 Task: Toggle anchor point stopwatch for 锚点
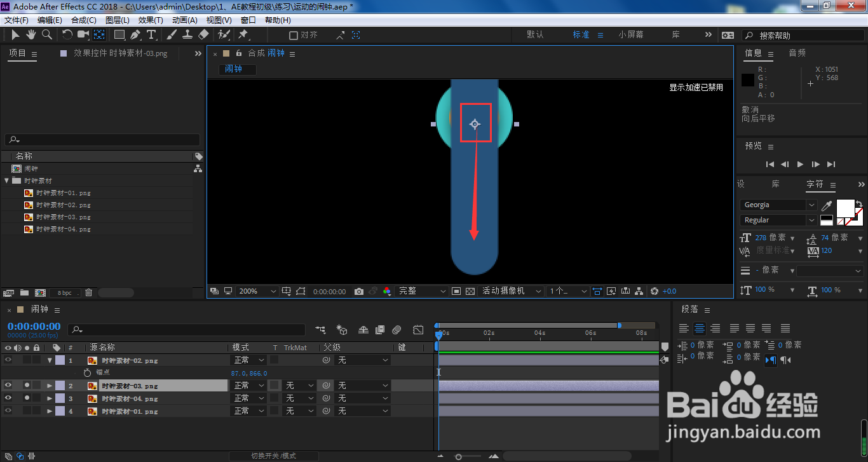[x=88, y=373]
